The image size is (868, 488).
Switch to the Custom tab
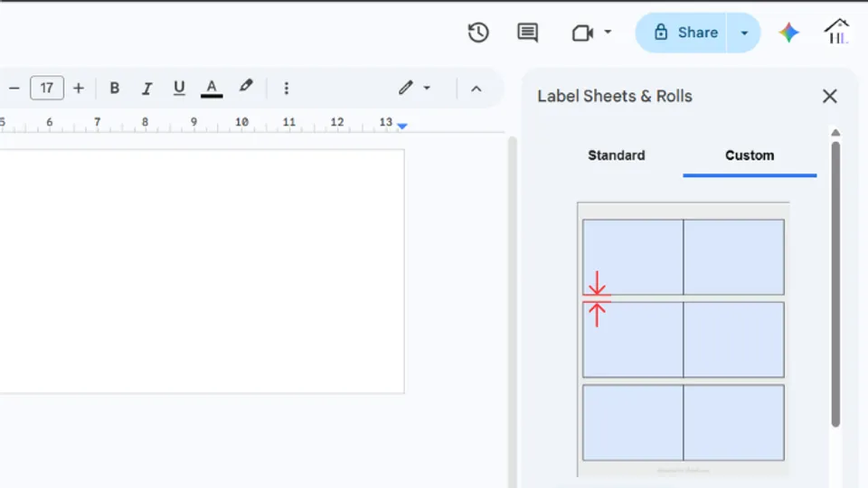[750, 155]
